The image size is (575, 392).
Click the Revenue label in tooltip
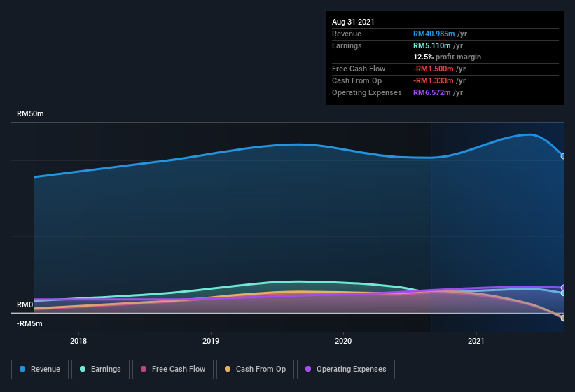347,34
